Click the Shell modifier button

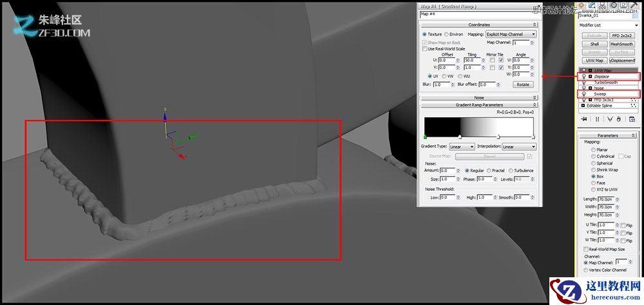coord(594,44)
